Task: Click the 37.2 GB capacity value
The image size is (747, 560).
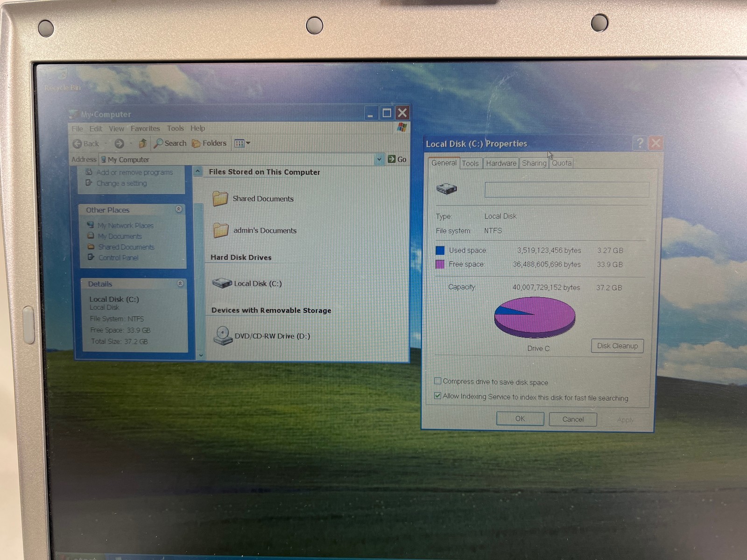Action: point(609,287)
